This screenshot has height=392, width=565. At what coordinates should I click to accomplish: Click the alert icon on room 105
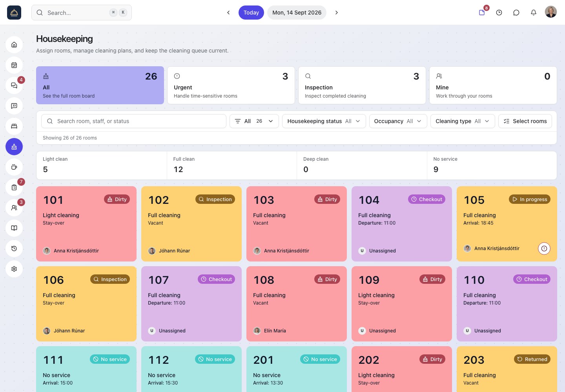pyautogui.click(x=544, y=249)
